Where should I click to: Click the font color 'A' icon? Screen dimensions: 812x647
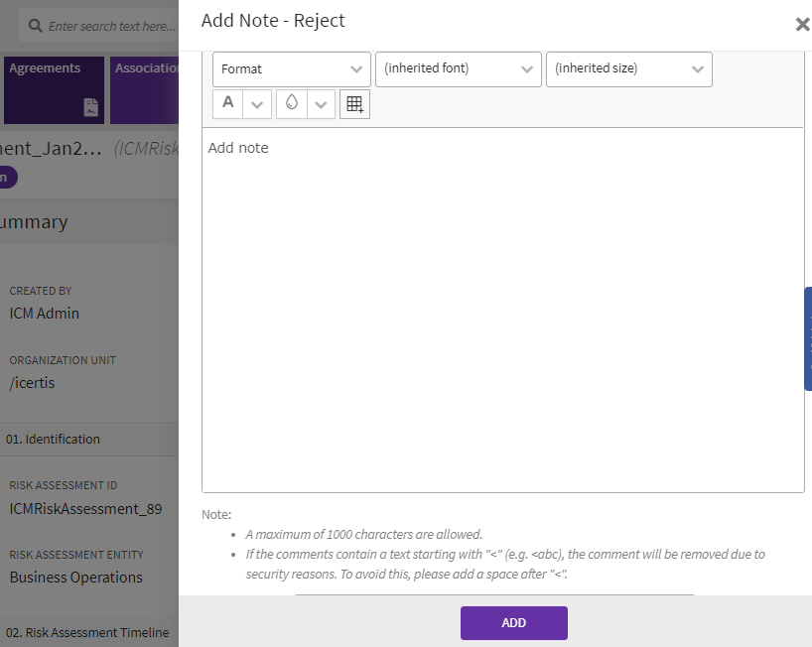click(x=228, y=104)
